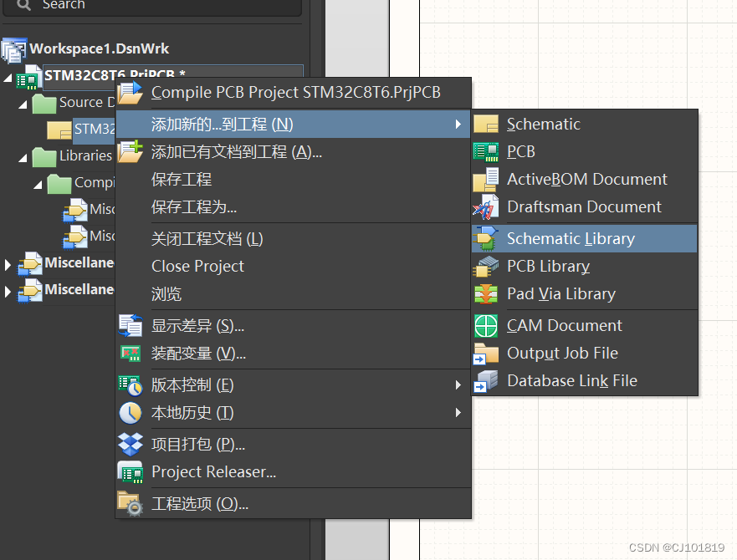Image resolution: width=737 pixels, height=560 pixels.
Task: Collapse the STM32C8T6.PrjPCB project node
Action: 8,78
